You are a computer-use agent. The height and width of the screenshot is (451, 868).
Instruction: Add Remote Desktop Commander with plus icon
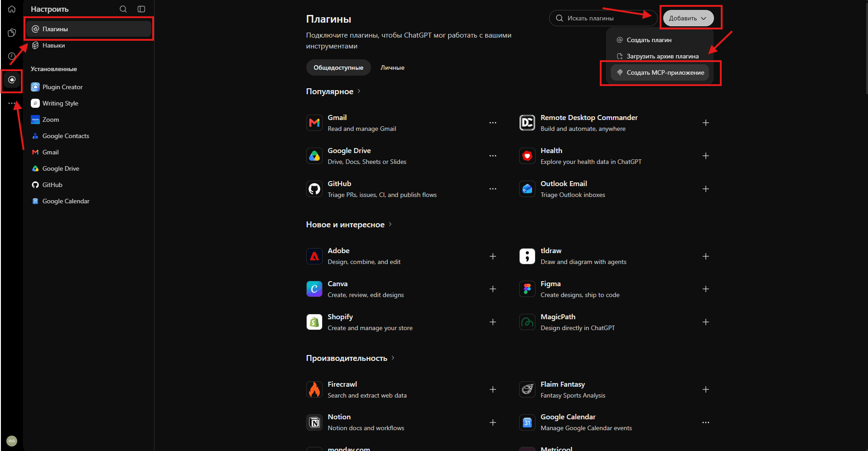tap(705, 123)
